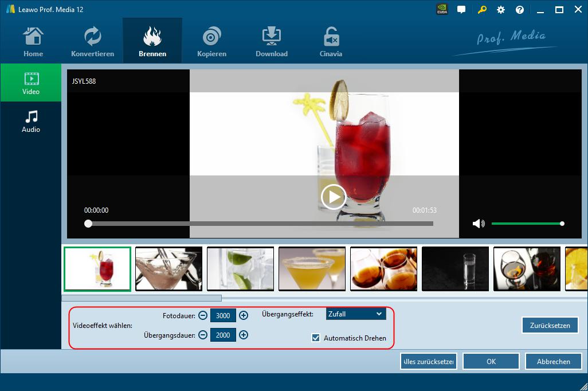Open the Home tab

[33, 41]
